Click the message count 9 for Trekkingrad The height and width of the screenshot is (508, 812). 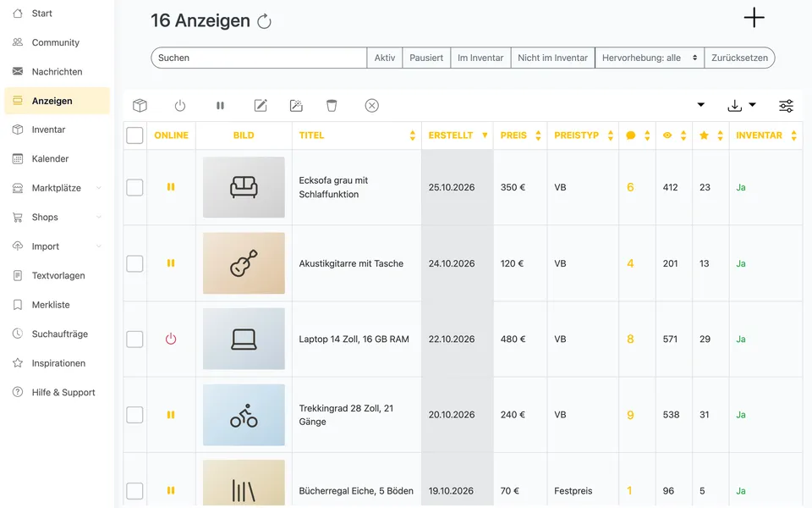tap(630, 415)
